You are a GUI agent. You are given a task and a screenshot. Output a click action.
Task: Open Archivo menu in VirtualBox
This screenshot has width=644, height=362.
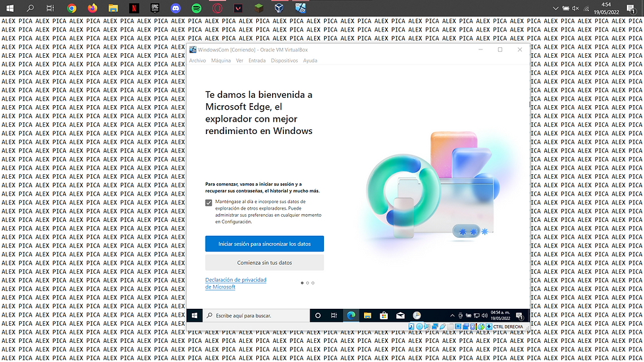click(x=197, y=60)
